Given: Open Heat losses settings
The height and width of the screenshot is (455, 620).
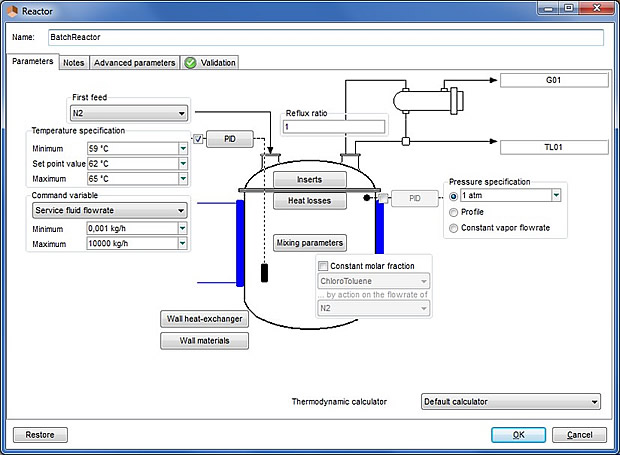Looking at the screenshot, I should point(310,201).
